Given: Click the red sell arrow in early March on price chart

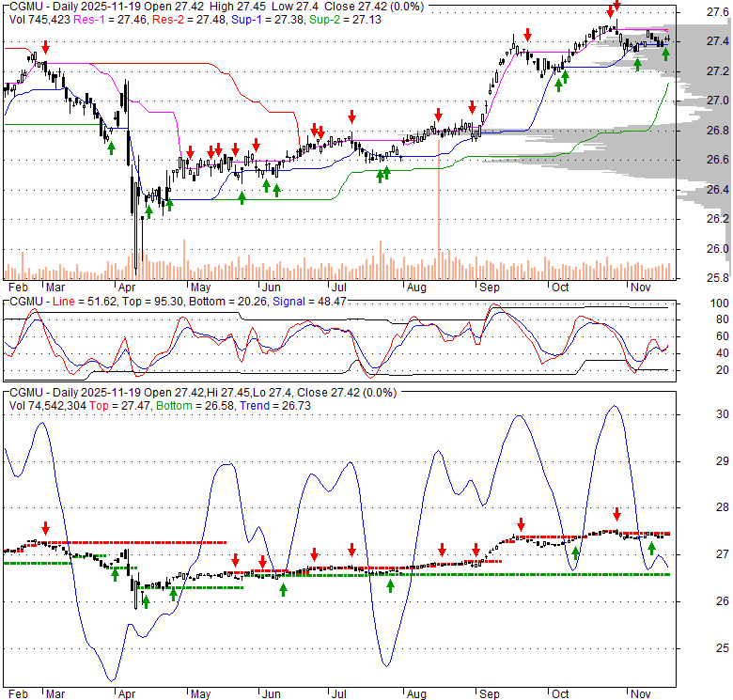Looking at the screenshot, I should (44, 46).
